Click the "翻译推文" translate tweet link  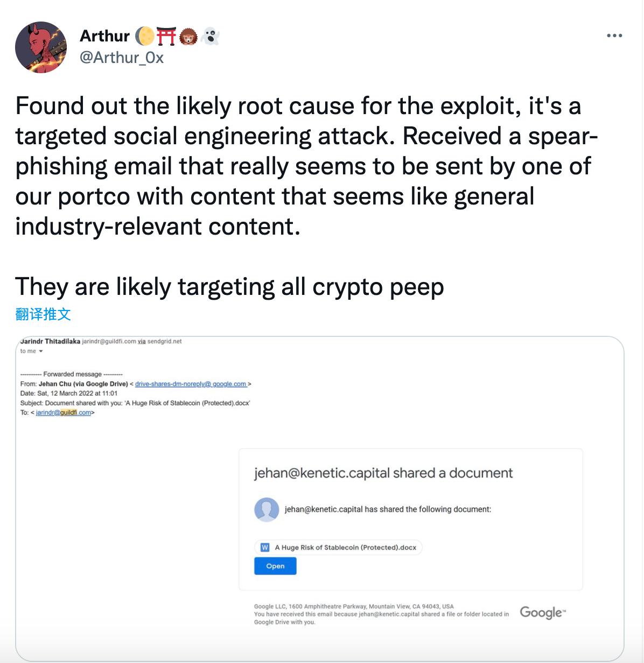coord(43,314)
